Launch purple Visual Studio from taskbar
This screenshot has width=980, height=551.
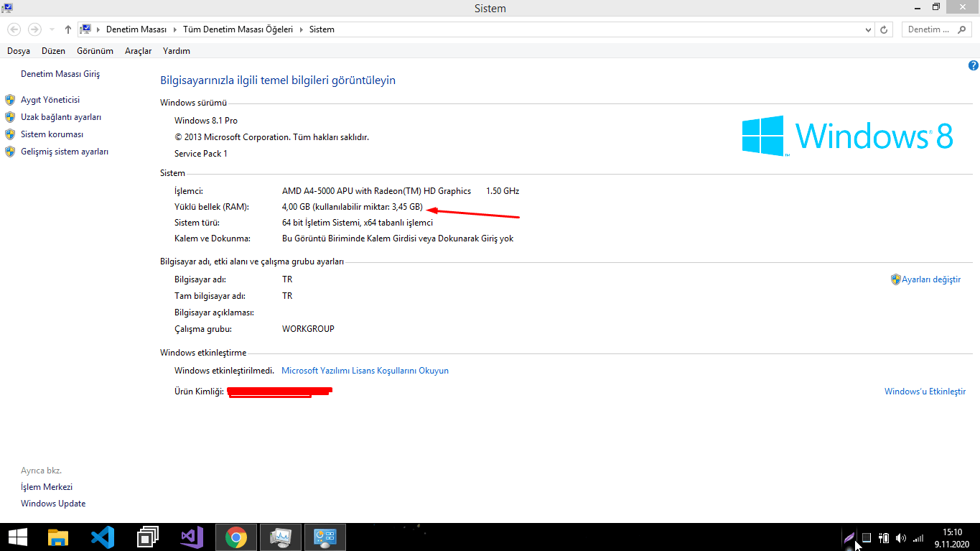click(x=192, y=537)
